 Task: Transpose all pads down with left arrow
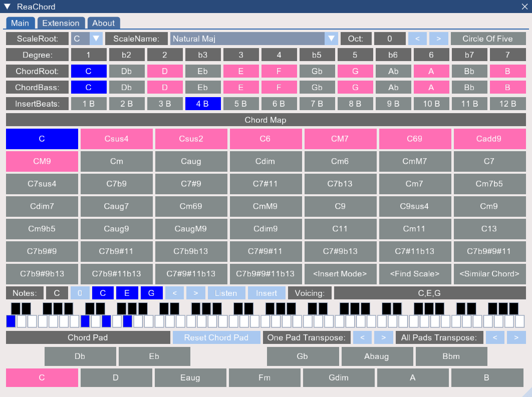point(495,337)
